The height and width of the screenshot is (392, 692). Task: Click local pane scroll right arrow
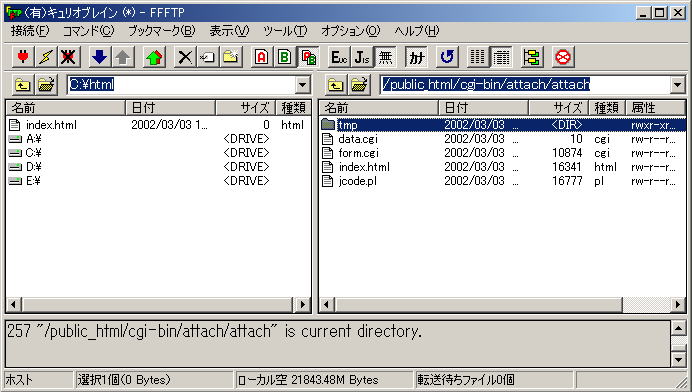click(x=303, y=304)
